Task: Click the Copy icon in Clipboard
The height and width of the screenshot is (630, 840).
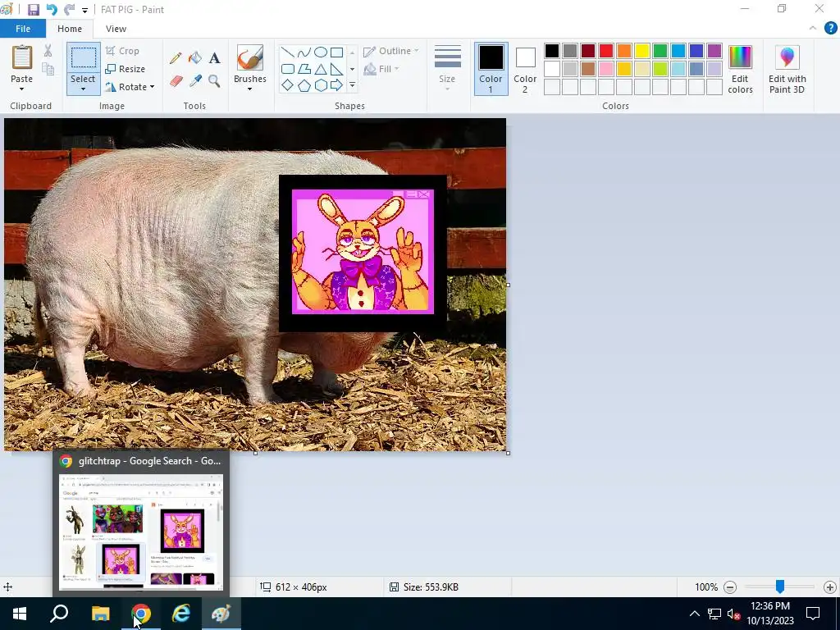Action: tap(48, 69)
